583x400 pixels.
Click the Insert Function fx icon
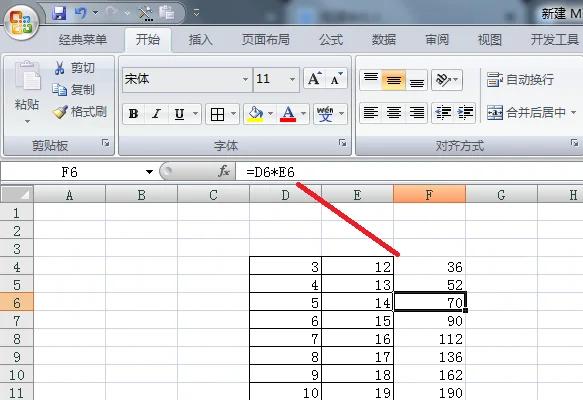pos(223,171)
